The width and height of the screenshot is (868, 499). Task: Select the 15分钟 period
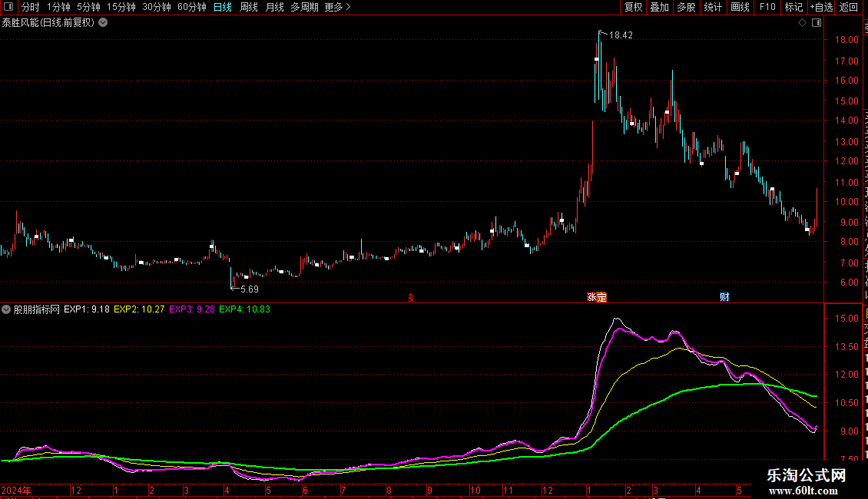[x=121, y=7]
